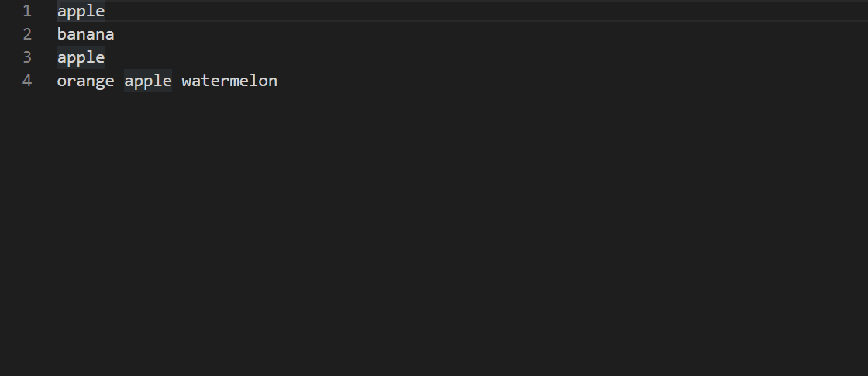Place cursor right after watermelon
Image resolution: width=868 pixels, height=376 pixels.
[x=278, y=81]
